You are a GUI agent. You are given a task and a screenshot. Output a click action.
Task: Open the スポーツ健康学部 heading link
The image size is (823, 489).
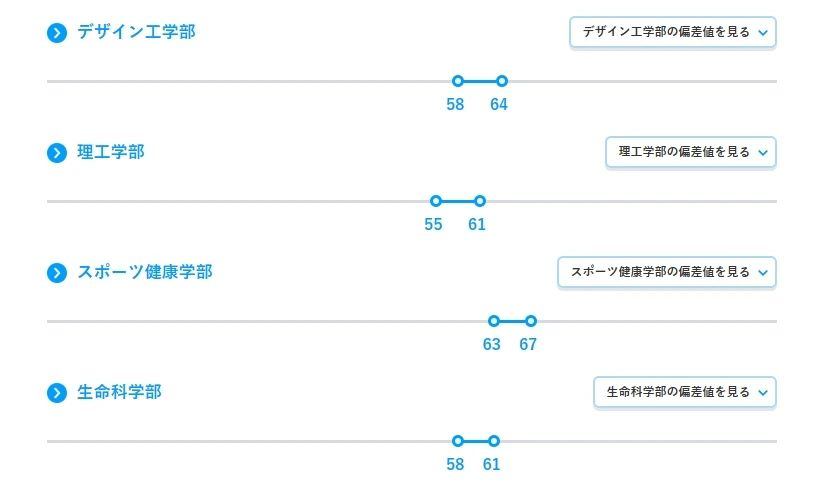click(144, 272)
